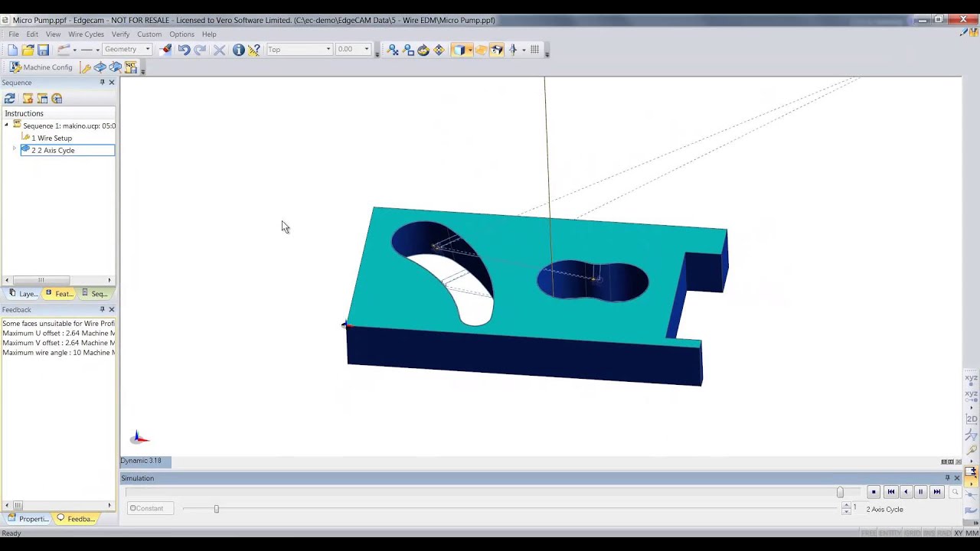
Task: Collapse the Sequence 1 makino.ucp node
Action: pyautogui.click(x=7, y=126)
